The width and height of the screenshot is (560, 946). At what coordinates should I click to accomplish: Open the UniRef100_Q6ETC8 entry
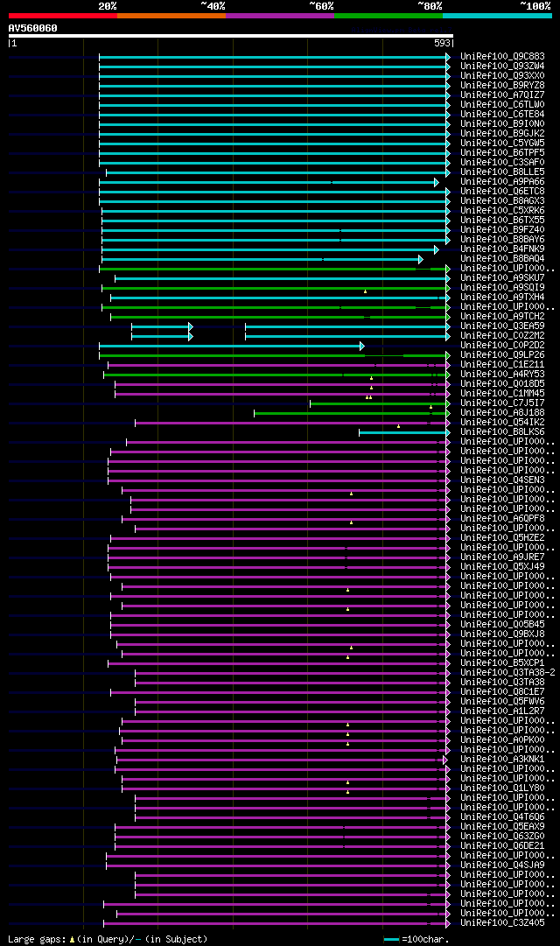(502, 192)
